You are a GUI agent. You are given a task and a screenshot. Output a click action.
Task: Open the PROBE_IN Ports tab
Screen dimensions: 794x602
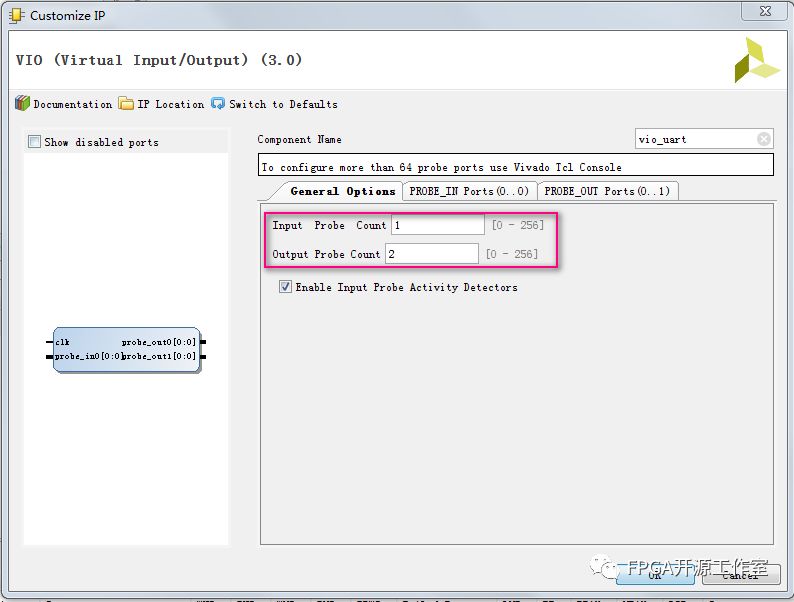(x=468, y=191)
